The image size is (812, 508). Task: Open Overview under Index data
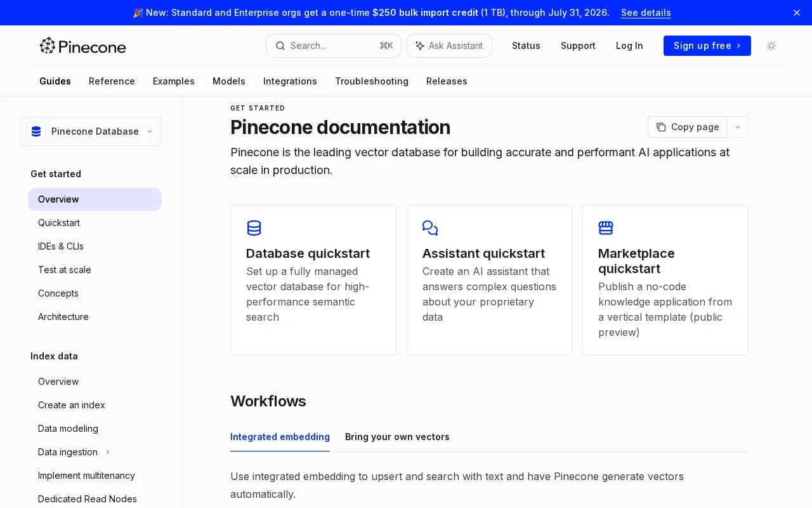pyautogui.click(x=95, y=382)
